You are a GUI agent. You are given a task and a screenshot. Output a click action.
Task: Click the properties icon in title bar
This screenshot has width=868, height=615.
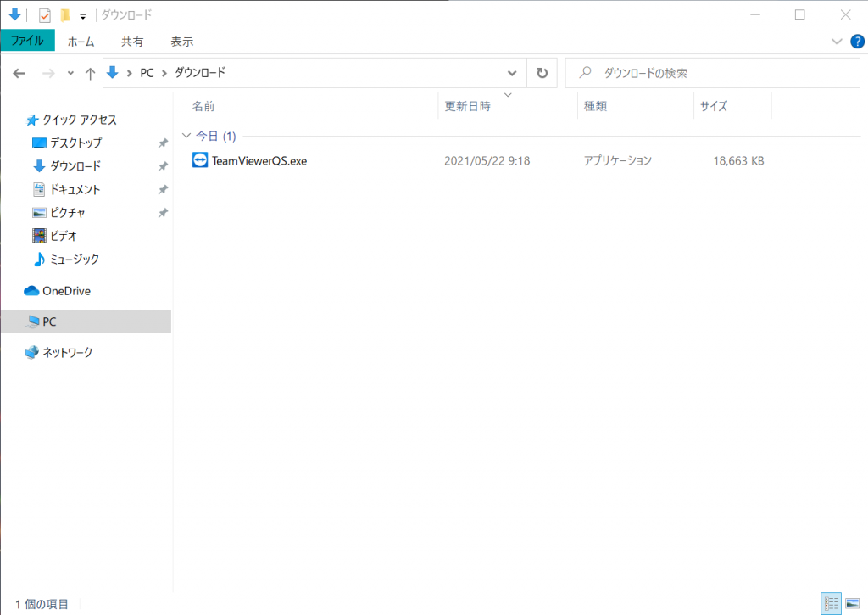click(x=45, y=15)
